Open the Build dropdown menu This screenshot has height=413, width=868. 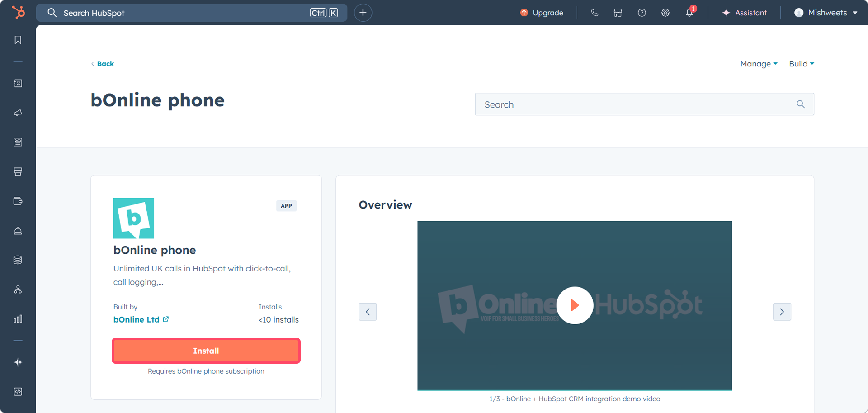tap(802, 64)
